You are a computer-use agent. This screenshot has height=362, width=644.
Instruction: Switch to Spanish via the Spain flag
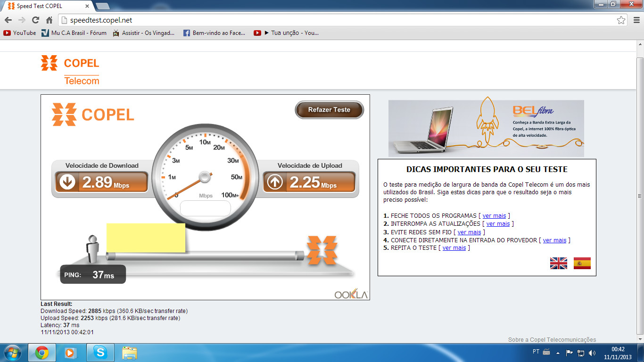click(x=582, y=263)
